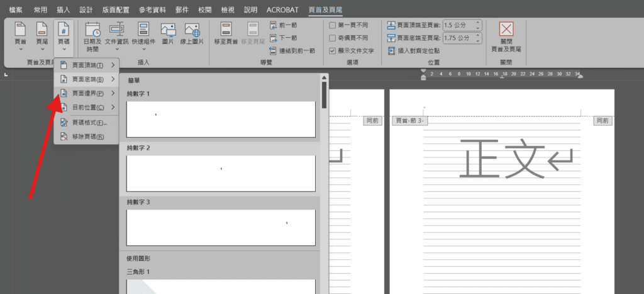Select 頁面底端 menu entry
This screenshot has height=294, width=644.
point(87,79)
